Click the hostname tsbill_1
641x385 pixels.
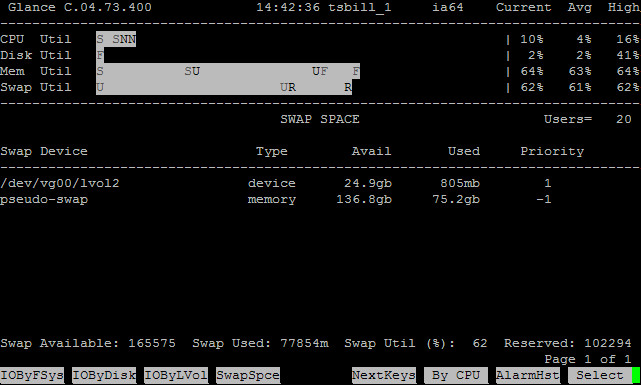(360, 8)
